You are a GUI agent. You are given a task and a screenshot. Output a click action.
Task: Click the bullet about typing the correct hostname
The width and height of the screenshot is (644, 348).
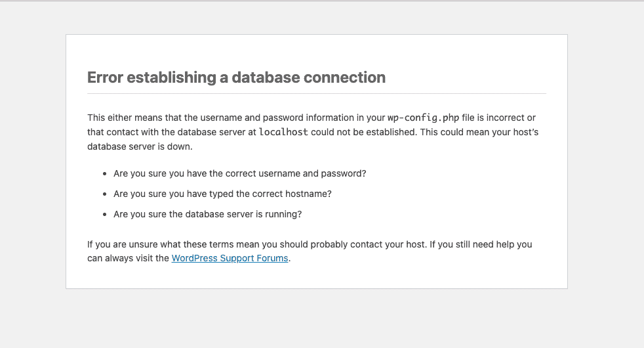[x=222, y=194]
